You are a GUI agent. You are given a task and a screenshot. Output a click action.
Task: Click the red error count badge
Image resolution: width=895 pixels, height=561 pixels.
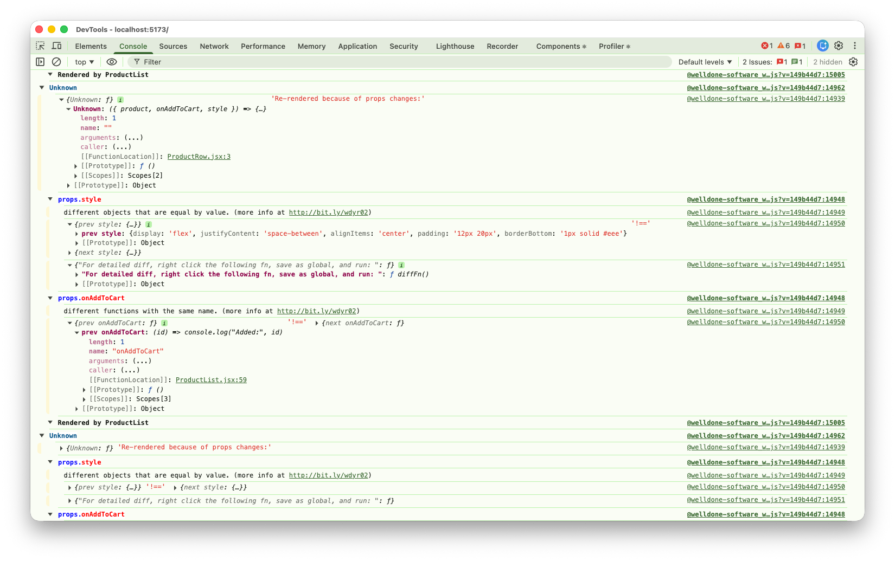point(767,46)
